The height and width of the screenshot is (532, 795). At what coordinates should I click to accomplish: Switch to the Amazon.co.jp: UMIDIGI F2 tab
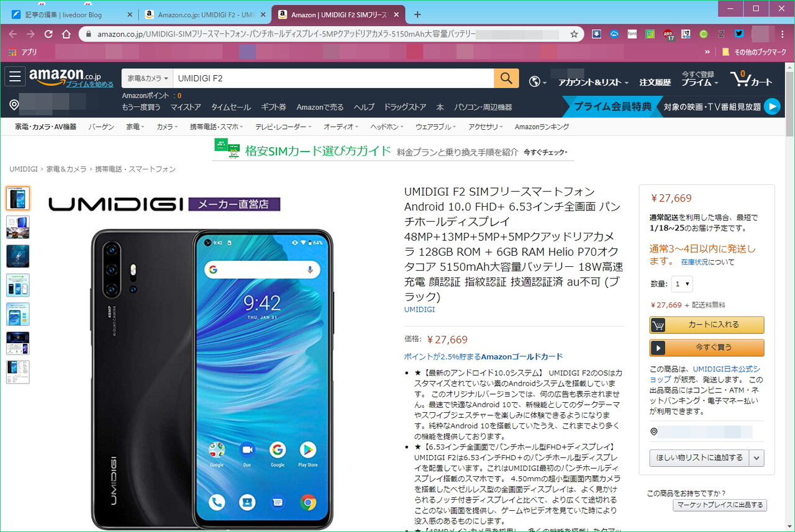204,14
